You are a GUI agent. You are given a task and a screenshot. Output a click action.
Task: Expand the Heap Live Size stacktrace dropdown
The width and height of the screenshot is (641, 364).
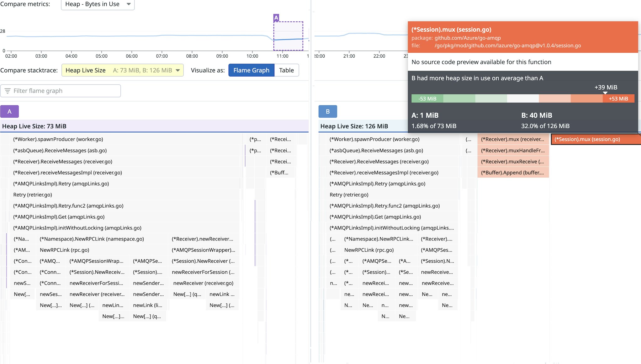click(122, 70)
